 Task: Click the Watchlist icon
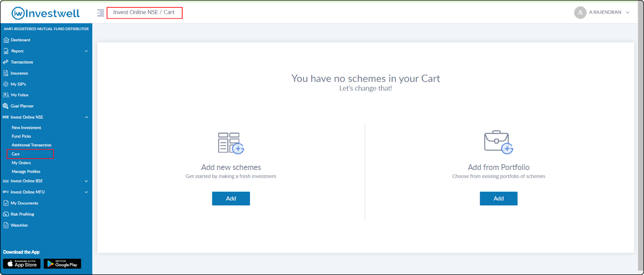tap(6, 225)
